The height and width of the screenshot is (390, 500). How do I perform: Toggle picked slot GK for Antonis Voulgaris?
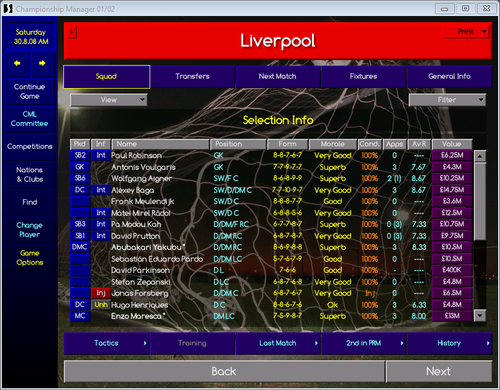coord(80,167)
